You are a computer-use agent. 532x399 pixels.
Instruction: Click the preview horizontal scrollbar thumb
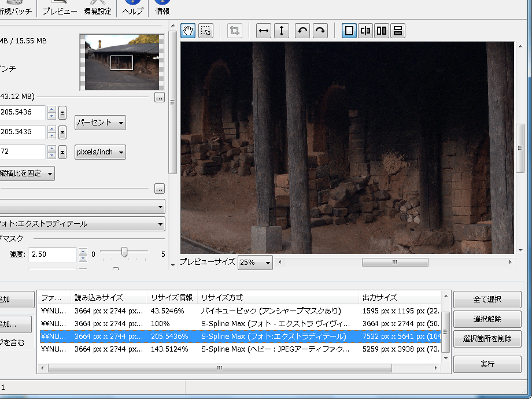(395, 263)
